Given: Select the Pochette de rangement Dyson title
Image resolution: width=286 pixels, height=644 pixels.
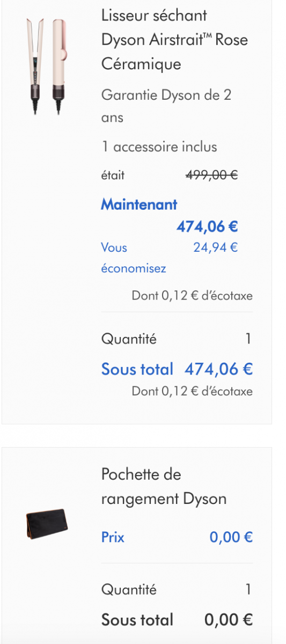Looking at the screenshot, I should pyautogui.click(x=164, y=487).
